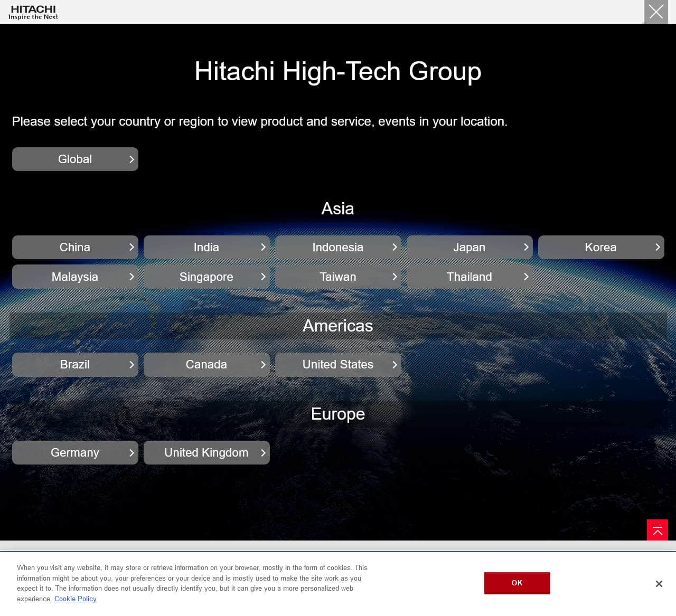Close the region selector with the X icon
Viewport: 676px width, 616px height.
[656, 12]
